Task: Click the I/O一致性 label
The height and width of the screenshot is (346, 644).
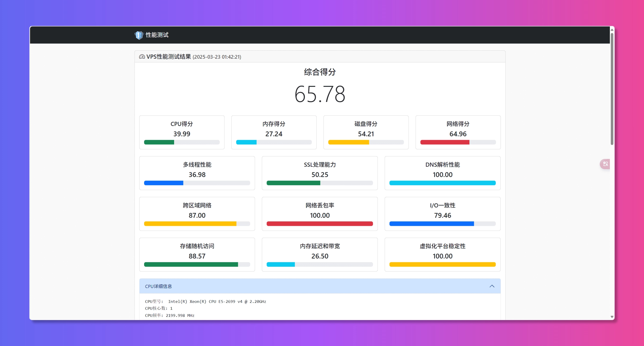Action: pos(443,205)
